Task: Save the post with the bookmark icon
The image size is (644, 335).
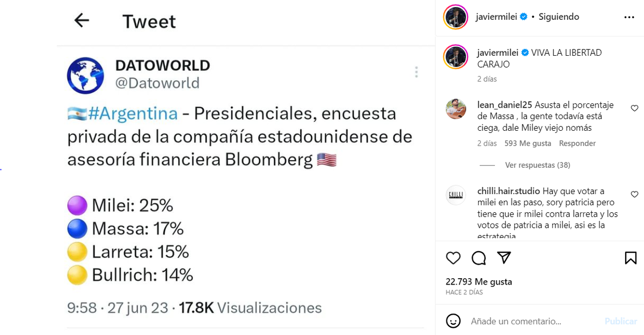Action: tap(631, 258)
